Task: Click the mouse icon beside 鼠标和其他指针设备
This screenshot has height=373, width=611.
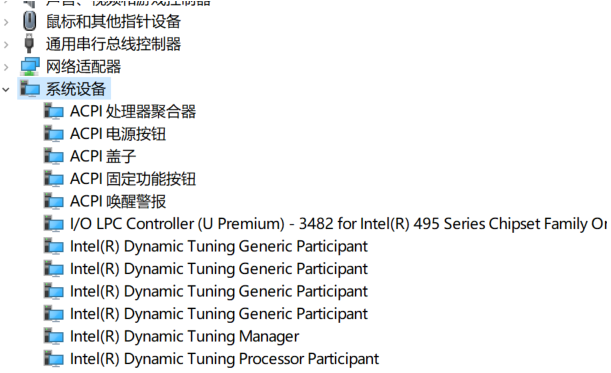Action: (x=30, y=21)
